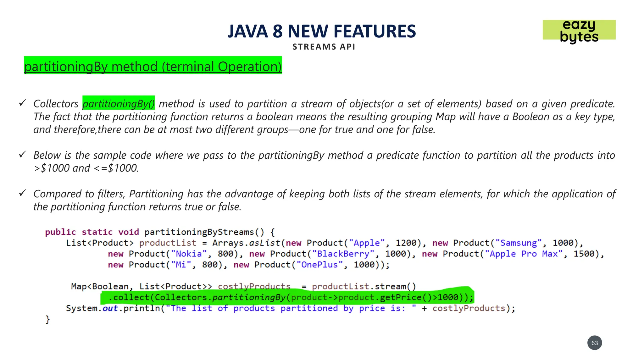Screen dimensions: 644x362
Task: Click the text '>$1000 and <=$1000.'
Action: [86, 168]
